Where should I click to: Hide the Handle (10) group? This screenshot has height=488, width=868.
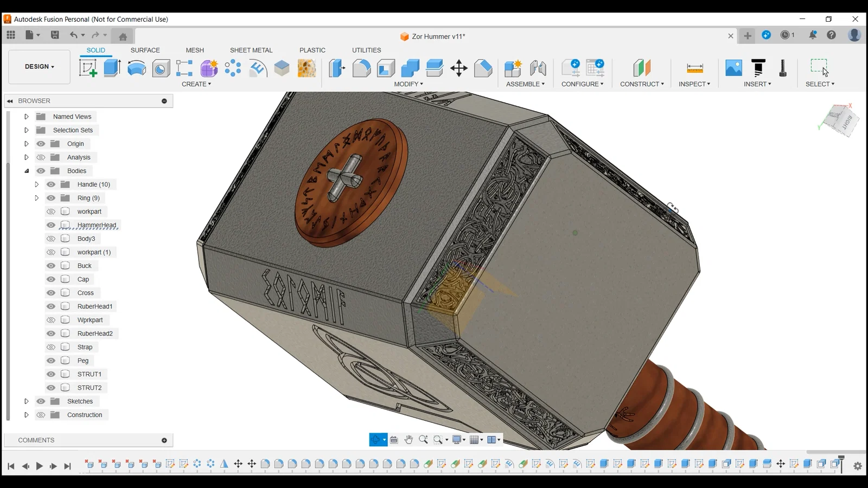tap(51, 184)
